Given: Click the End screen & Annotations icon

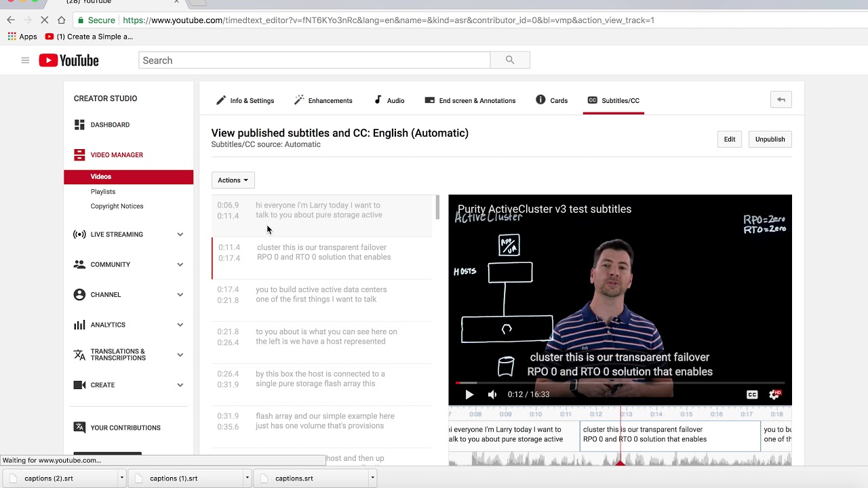Looking at the screenshot, I should [x=429, y=100].
